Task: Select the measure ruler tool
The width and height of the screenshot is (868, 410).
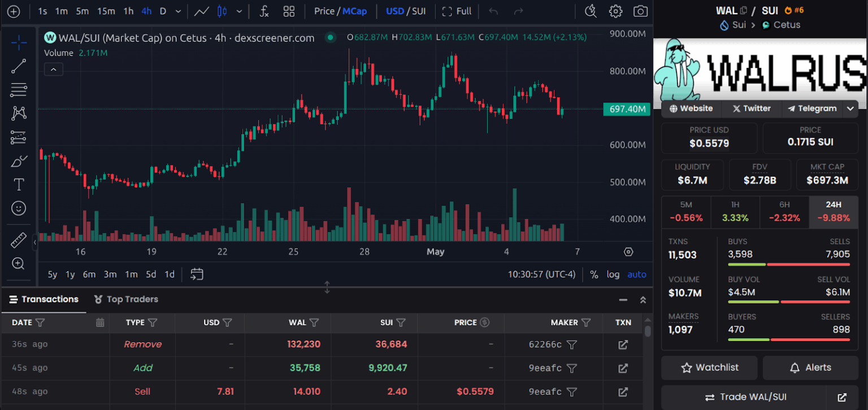Action: [19, 240]
